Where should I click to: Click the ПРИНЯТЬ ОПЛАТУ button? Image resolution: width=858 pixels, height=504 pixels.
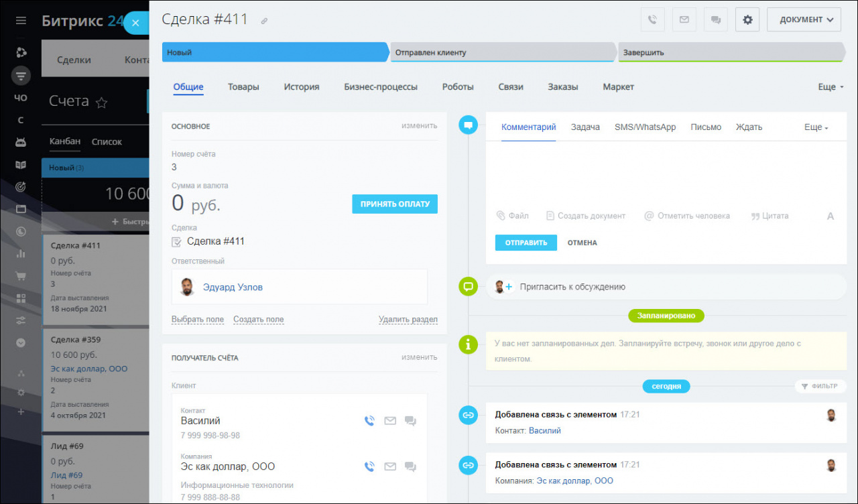coord(395,204)
